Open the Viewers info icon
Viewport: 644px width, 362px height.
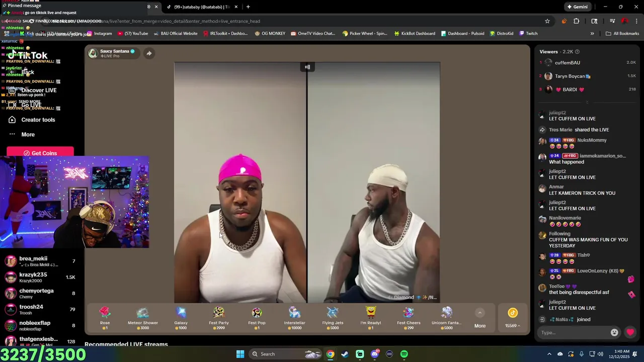coord(577,52)
